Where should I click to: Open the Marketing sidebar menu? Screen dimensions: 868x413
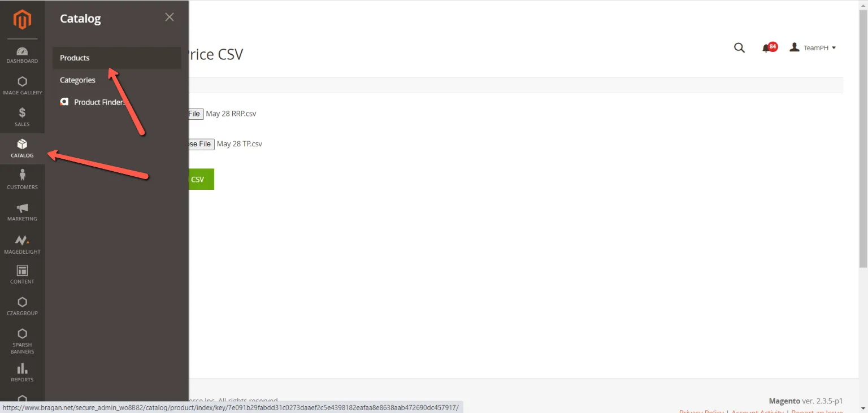(22, 212)
